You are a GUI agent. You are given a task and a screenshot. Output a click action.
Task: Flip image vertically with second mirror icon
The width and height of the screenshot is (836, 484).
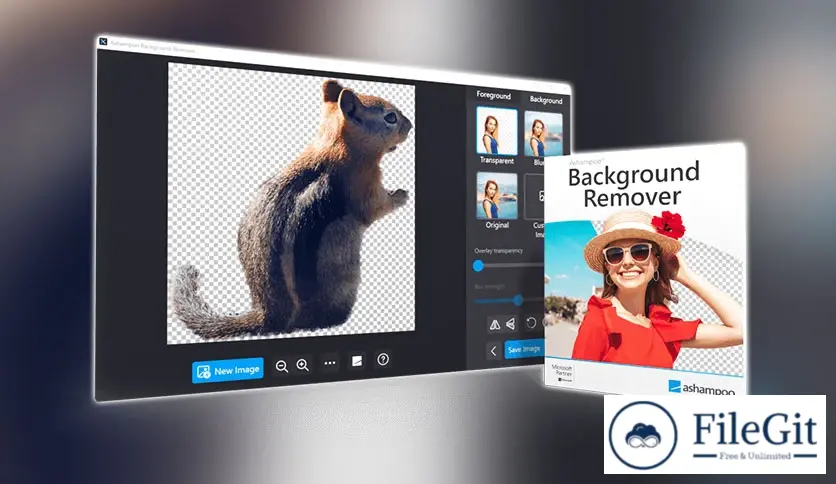pos(511,324)
